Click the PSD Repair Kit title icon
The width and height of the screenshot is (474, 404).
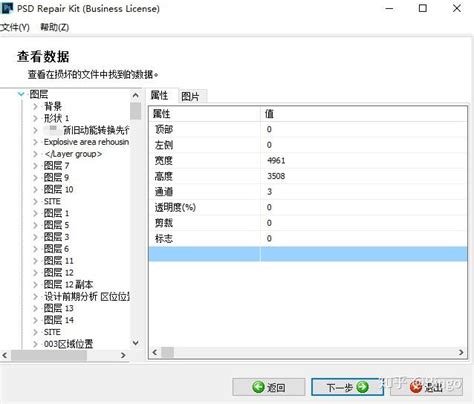[7, 8]
